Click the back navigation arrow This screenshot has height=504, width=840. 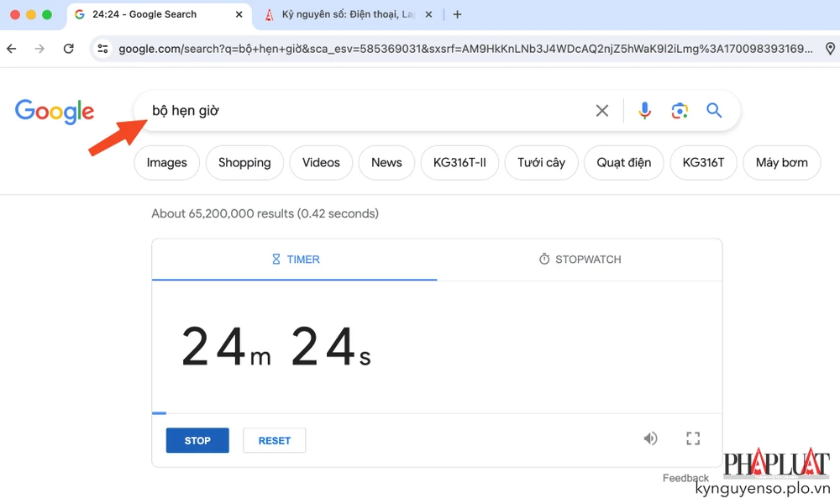point(11,48)
